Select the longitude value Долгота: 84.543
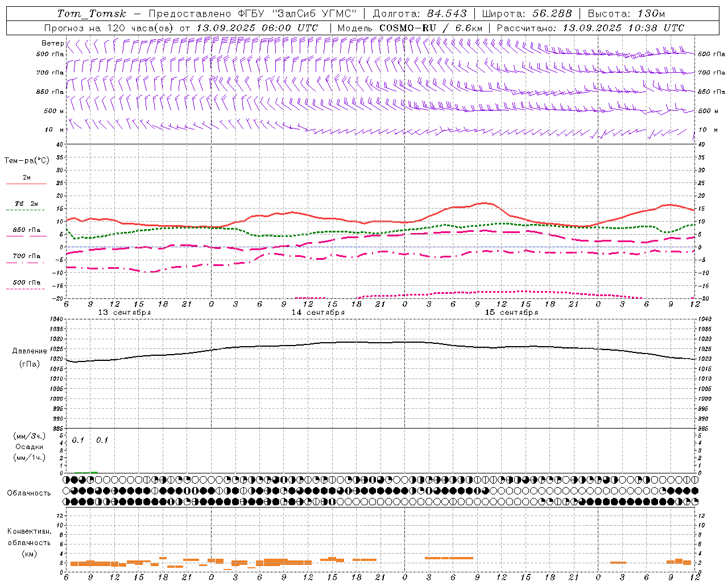Image resolution: width=728 pixels, height=582 pixels. pos(420,14)
